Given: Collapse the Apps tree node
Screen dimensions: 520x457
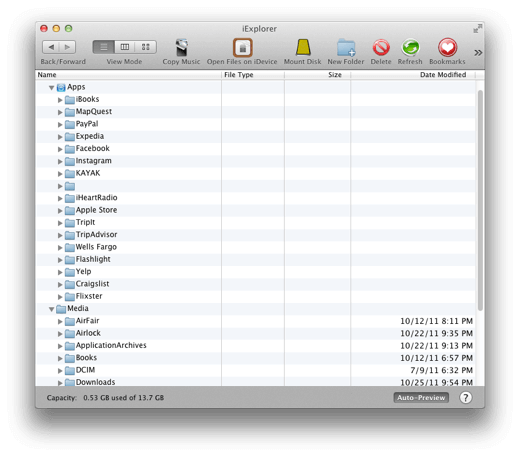Looking at the screenshot, I should (x=51, y=88).
